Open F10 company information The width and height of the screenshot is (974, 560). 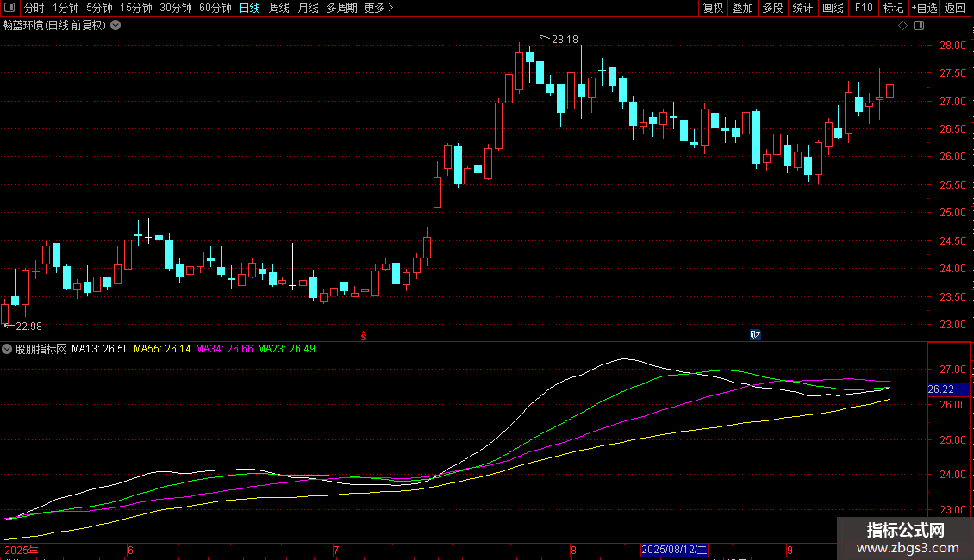(x=864, y=8)
